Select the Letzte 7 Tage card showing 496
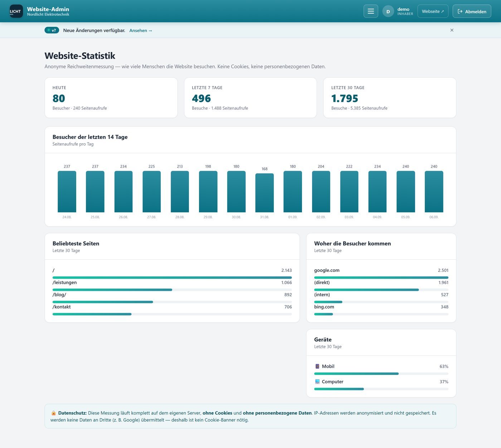This screenshot has height=448, width=501. click(250, 98)
